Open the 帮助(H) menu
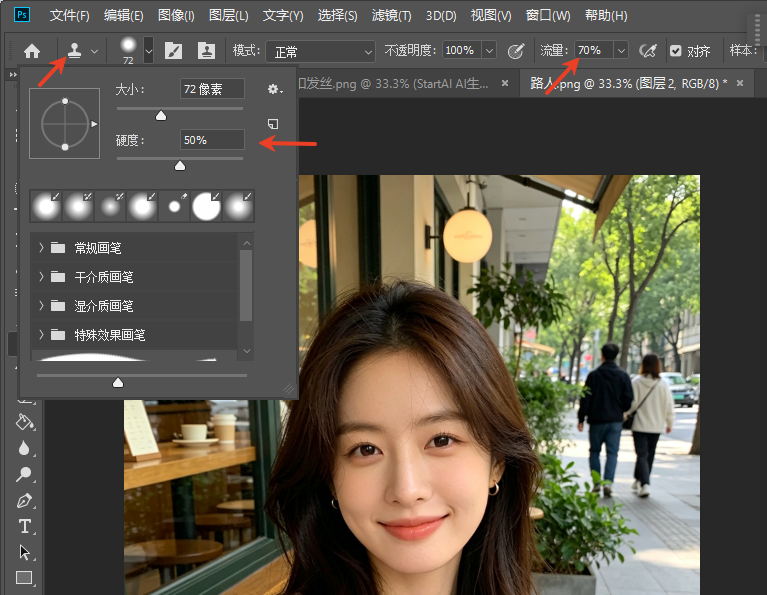The width and height of the screenshot is (767, 595). tap(606, 16)
